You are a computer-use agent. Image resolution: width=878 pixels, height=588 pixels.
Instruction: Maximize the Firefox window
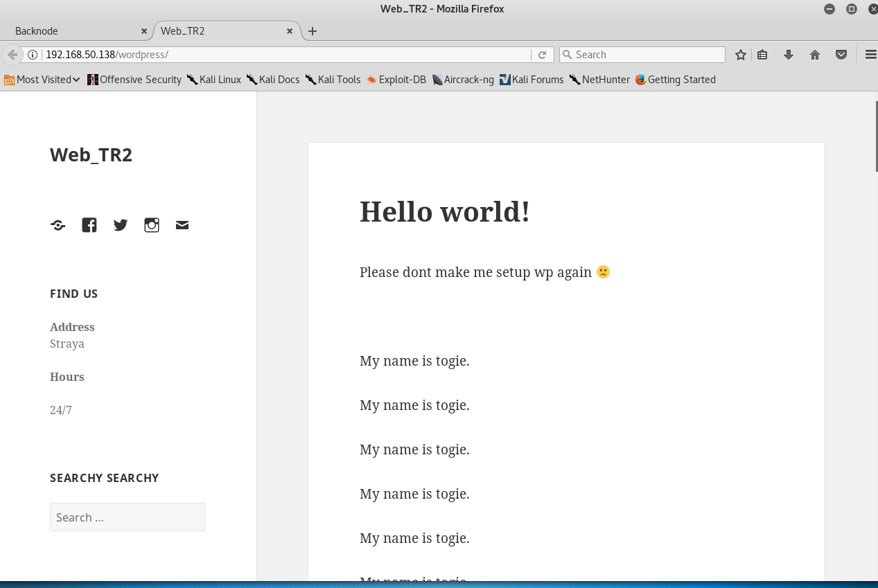(x=852, y=9)
